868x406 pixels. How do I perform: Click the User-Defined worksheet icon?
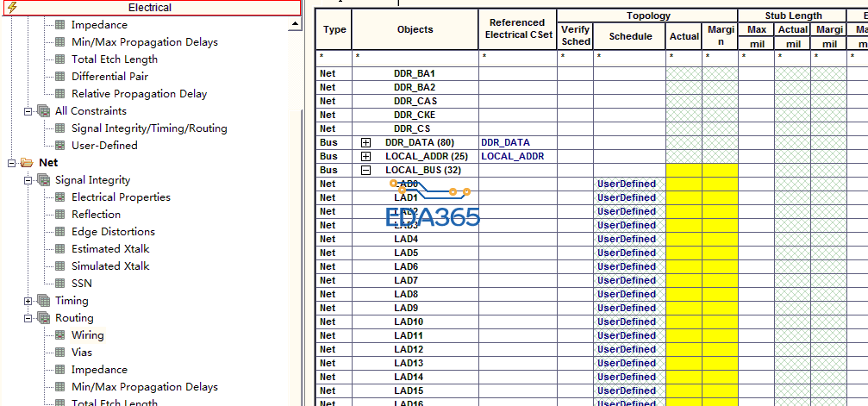[60, 145]
